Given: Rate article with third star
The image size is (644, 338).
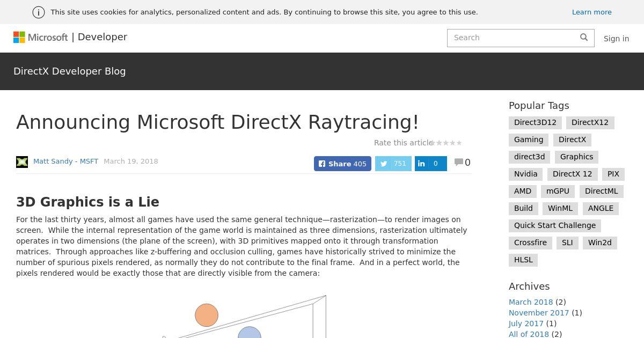Looking at the screenshot, I should 446,143.
